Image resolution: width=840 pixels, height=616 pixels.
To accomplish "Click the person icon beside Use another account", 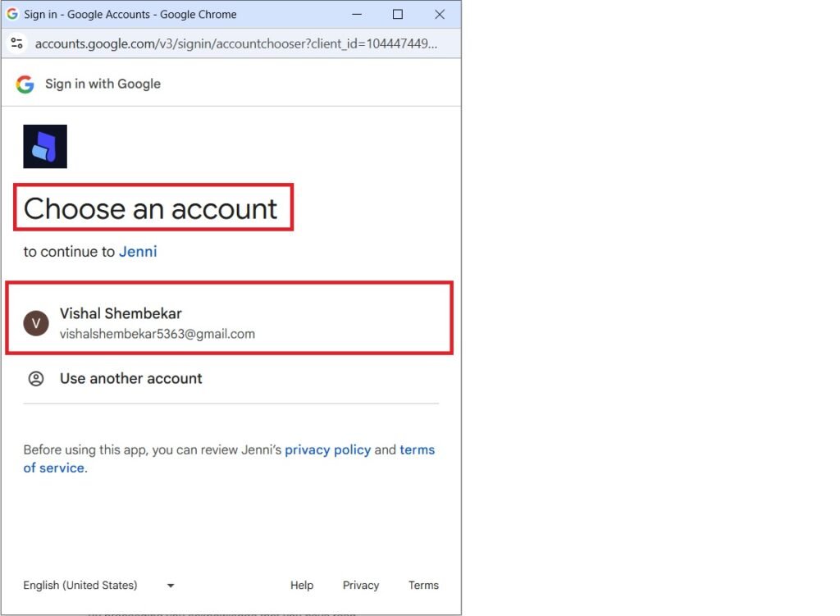I will click(x=36, y=378).
